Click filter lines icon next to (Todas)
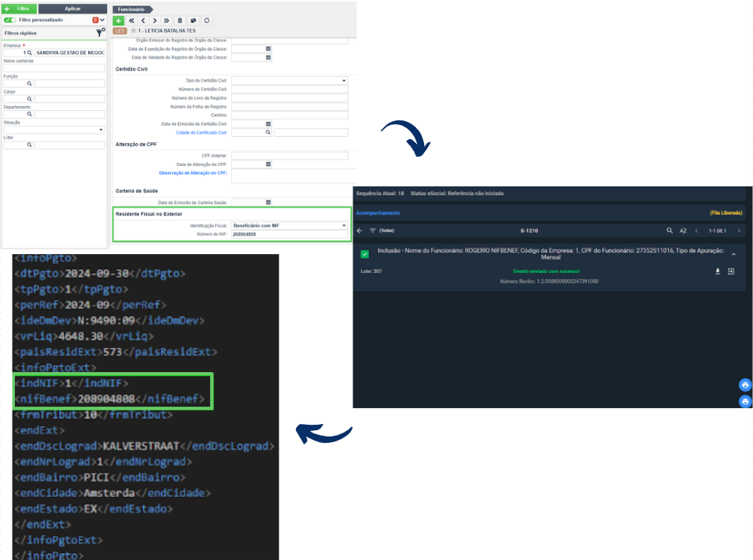 [372, 230]
